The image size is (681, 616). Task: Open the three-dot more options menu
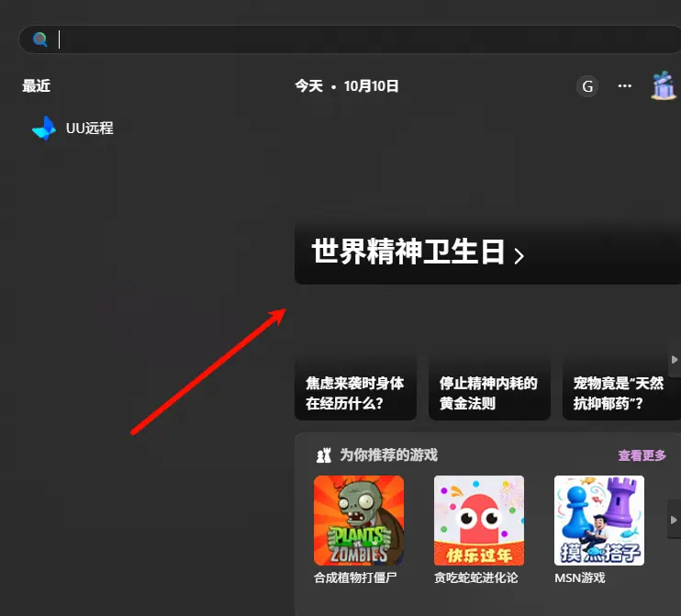[x=625, y=86]
